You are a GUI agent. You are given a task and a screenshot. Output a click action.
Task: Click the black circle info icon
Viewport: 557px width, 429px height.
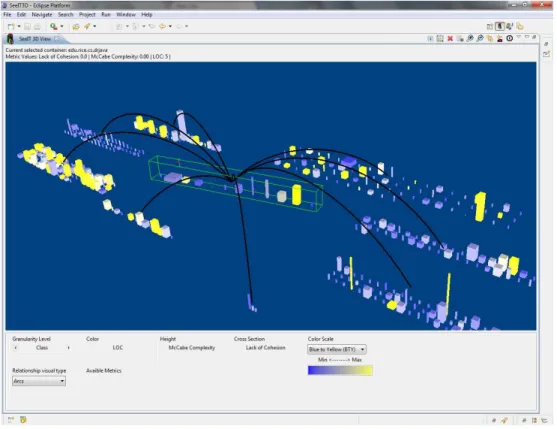[x=510, y=38]
